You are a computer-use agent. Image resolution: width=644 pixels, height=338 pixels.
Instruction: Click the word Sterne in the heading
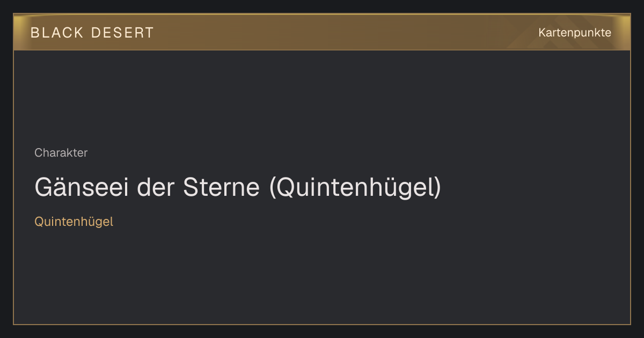[x=222, y=188]
